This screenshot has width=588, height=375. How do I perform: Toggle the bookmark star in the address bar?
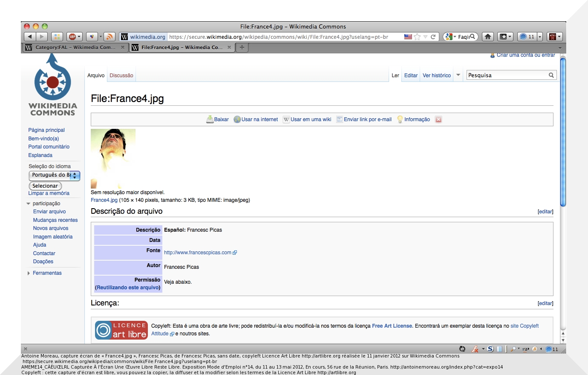click(417, 37)
